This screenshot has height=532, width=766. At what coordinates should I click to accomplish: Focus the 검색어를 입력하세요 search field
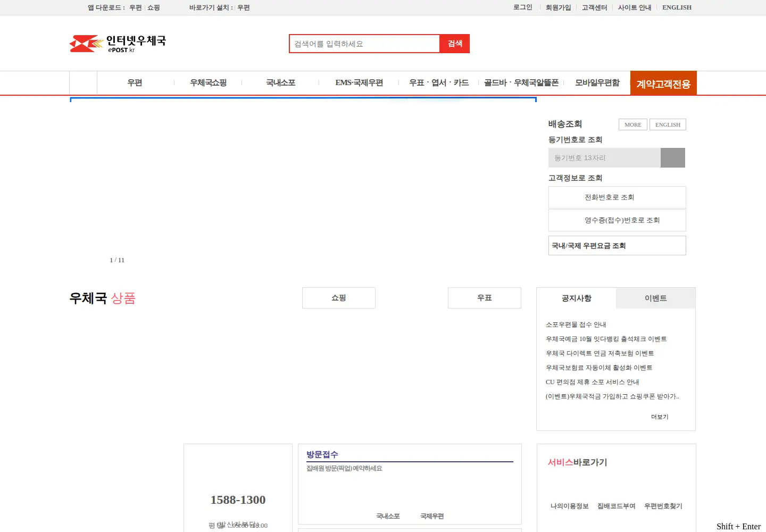[364, 44]
